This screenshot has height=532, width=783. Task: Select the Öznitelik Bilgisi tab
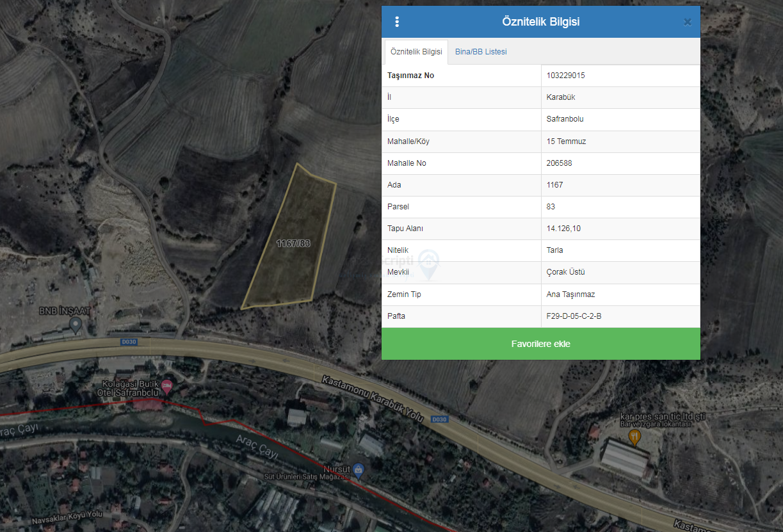coord(416,52)
